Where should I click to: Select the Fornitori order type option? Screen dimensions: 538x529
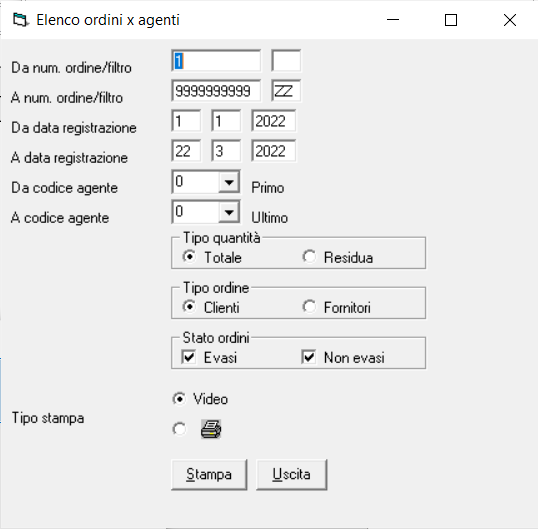309,306
